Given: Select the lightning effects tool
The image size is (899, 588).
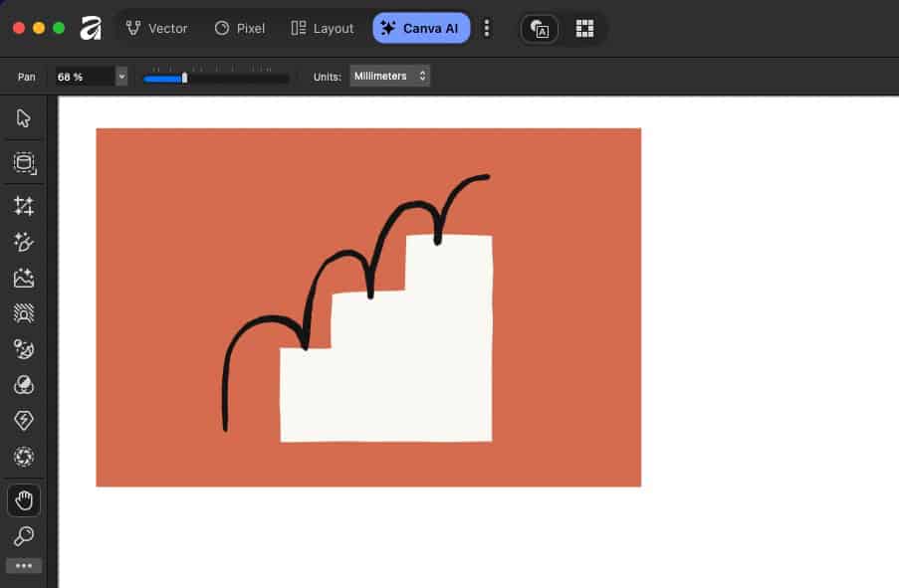Looking at the screenshot, I should [x=24, y=421].
